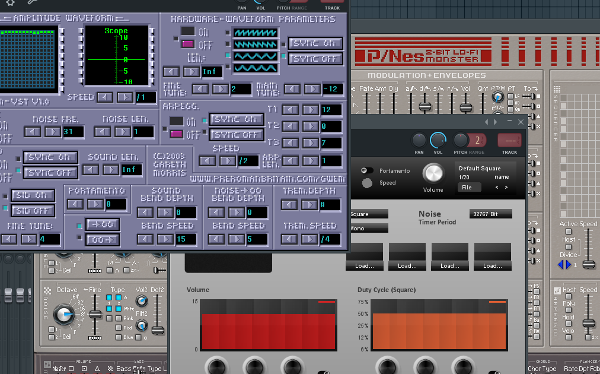Increase SOUND BEND DEPTH value

165,212
